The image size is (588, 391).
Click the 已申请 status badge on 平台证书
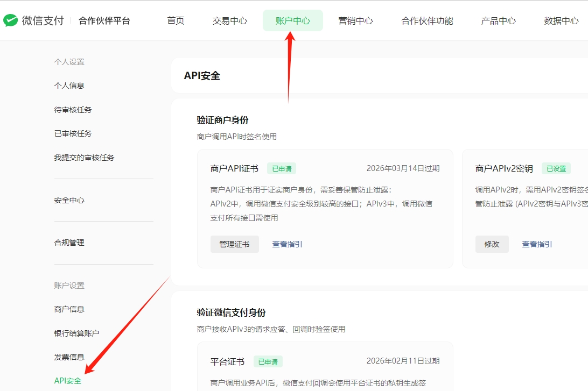coord(268,361)
